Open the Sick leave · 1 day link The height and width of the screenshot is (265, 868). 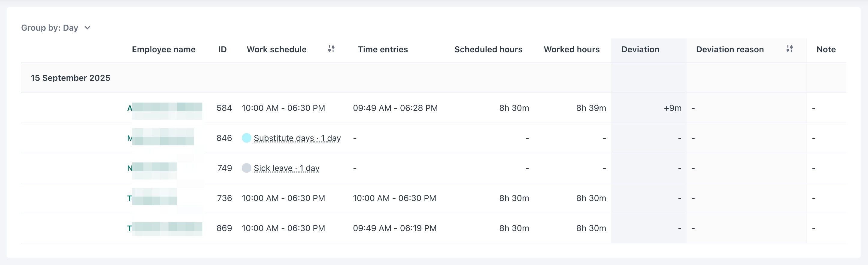287,168
